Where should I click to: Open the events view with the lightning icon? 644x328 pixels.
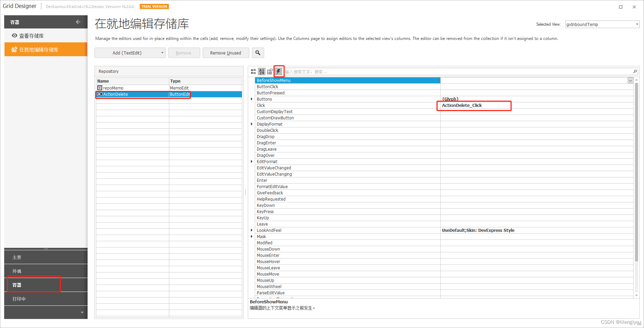click(279, 71)
